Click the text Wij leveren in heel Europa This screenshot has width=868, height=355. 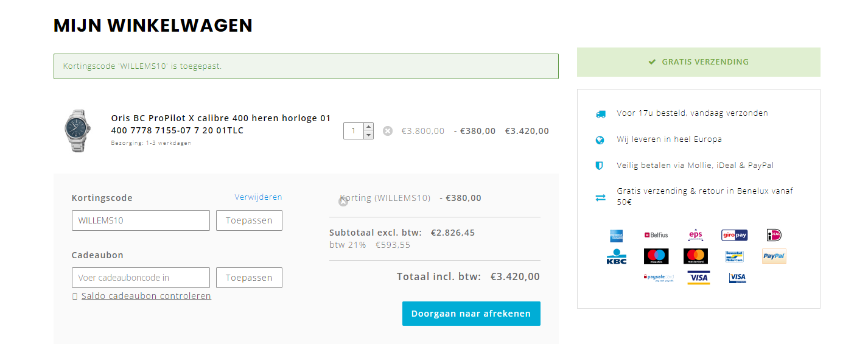[x=670, y=139]
